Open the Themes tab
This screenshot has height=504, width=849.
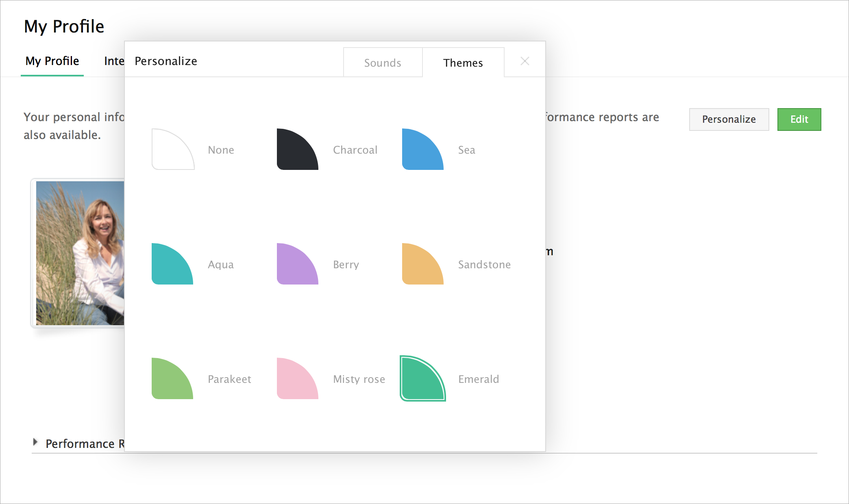pyautogui.click(x=463, y=63)
